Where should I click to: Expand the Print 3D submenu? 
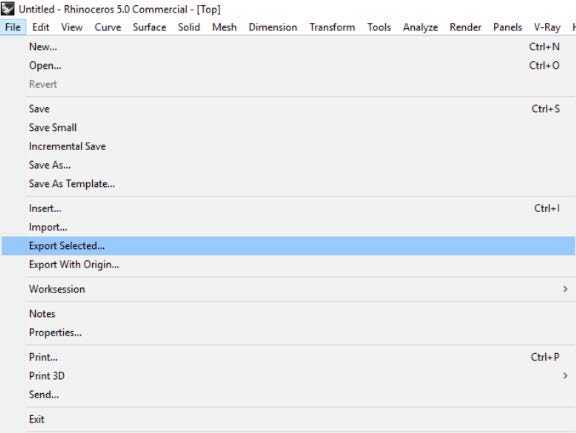point(288,376)
